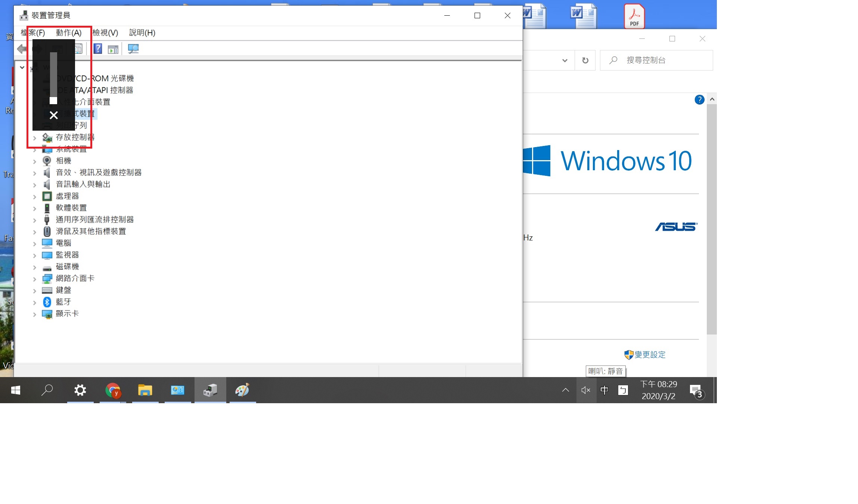Open the 檢視(V) menu
This screenshot has width=858, height=504.
click(105, 33)
